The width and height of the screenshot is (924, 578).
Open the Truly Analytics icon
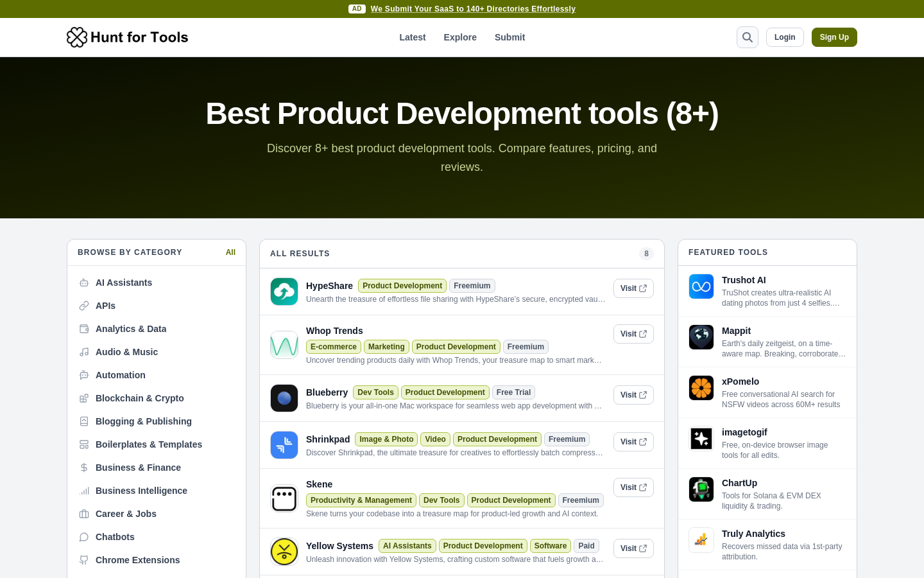click(701, 540)
